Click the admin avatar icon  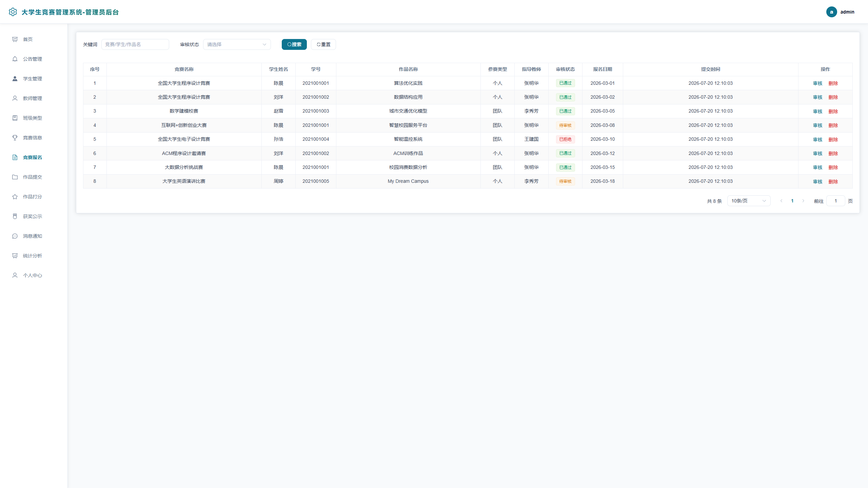click(831, 12)
